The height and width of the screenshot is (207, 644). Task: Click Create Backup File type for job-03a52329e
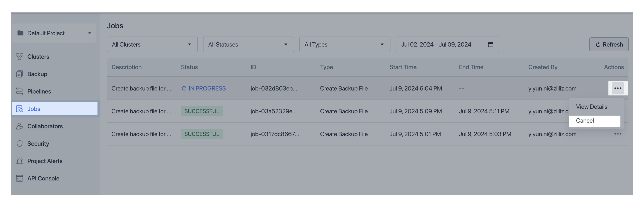[344, 111]
